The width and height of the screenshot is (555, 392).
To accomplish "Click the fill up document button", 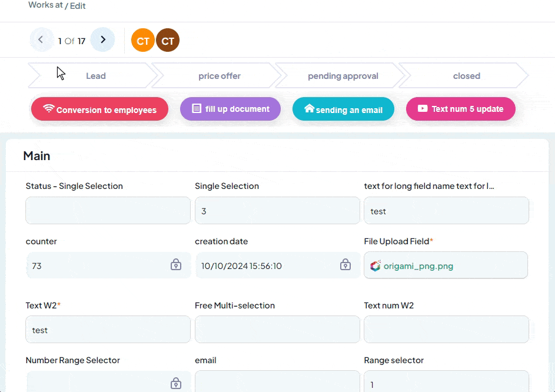I will (x=231, y=109).
